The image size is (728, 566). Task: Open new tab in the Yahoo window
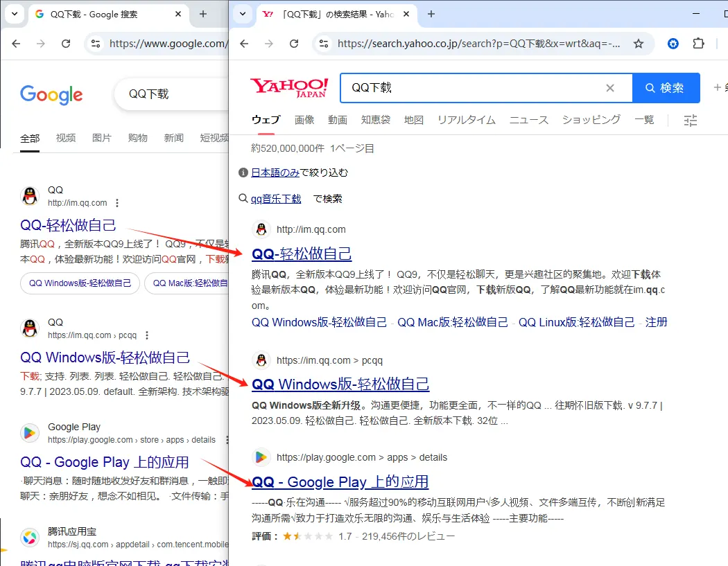[x=431, y=14]
